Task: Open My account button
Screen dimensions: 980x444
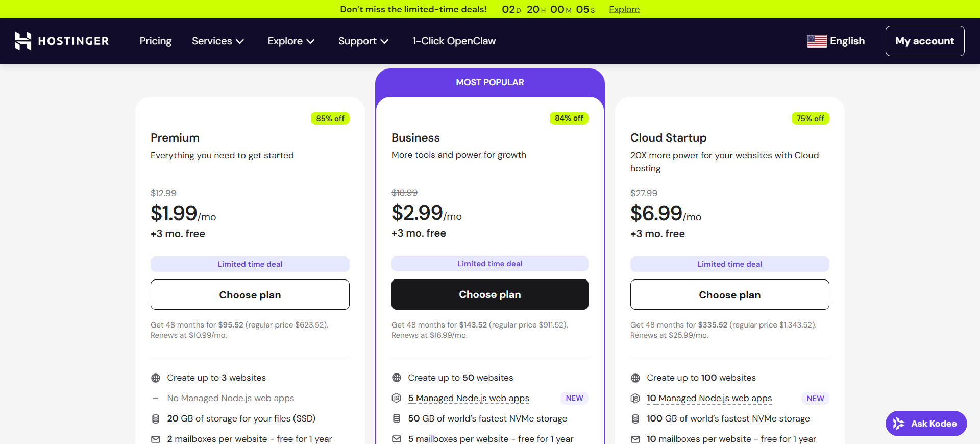Action: pyautogui.click(x=924, y=41)
